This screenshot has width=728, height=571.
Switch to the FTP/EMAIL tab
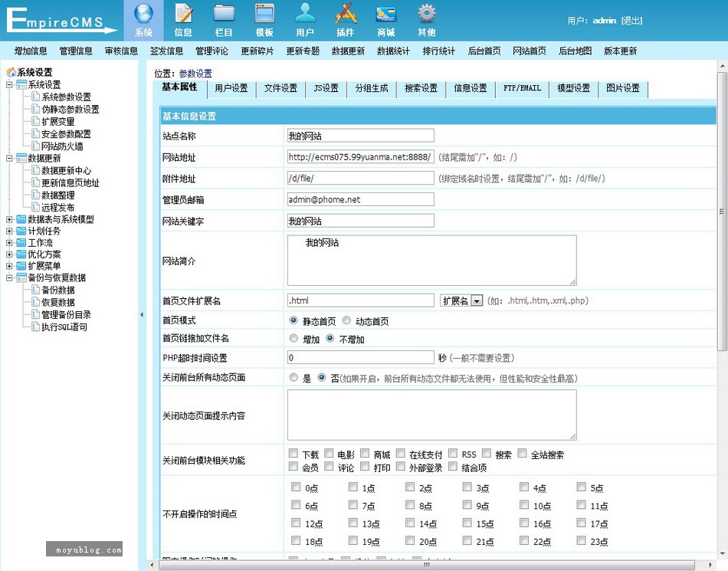522,88
